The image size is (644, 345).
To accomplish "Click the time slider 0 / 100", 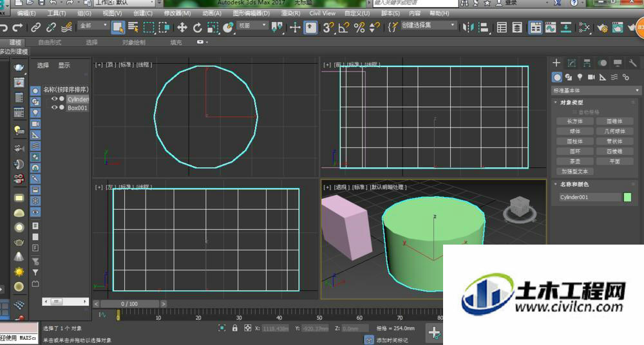I will click(x=129, y=304).
